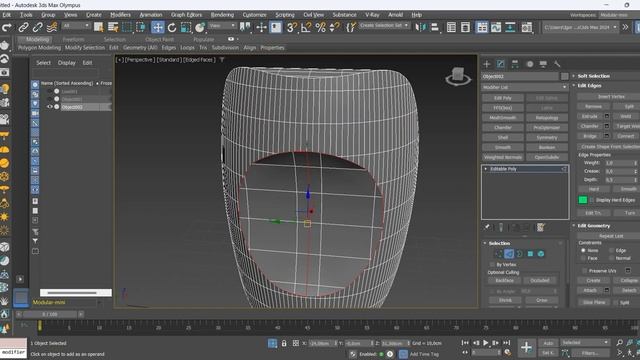The width and height of the screenshot is (640, 360).
Task: Click Configure Modifier Sets icon below stack
Action: point(541,228)
